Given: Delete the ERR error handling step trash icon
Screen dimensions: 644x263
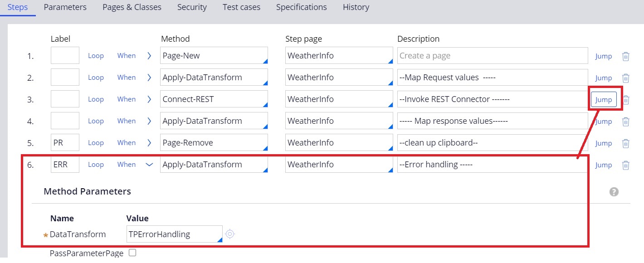Looking at the screenshot, I should [x=626, y=165].
